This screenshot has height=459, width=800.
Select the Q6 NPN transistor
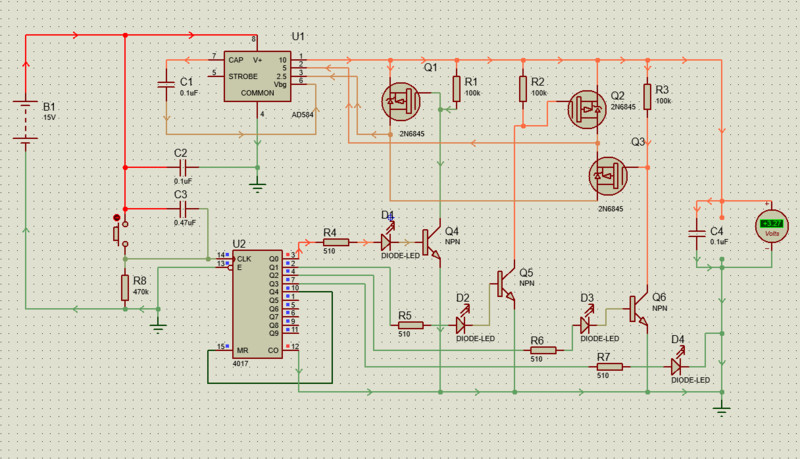point(637,309)
